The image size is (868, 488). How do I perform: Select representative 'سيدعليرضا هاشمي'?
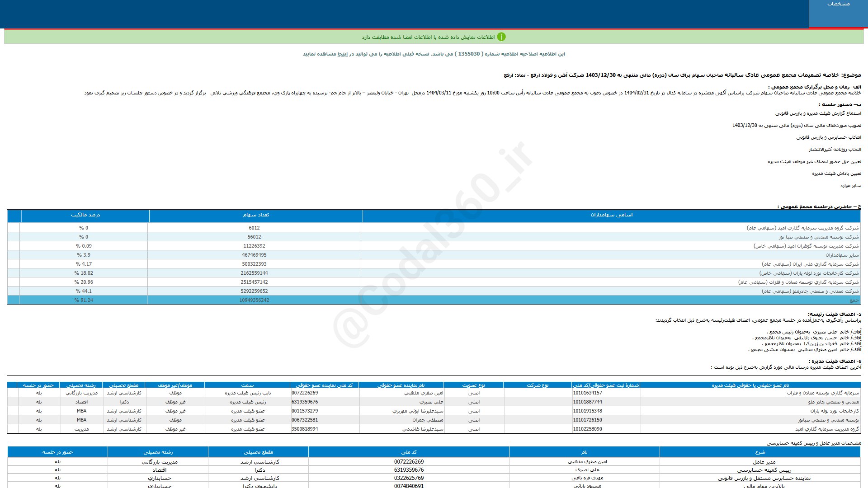pyautogui.click(x=423, y=429)
